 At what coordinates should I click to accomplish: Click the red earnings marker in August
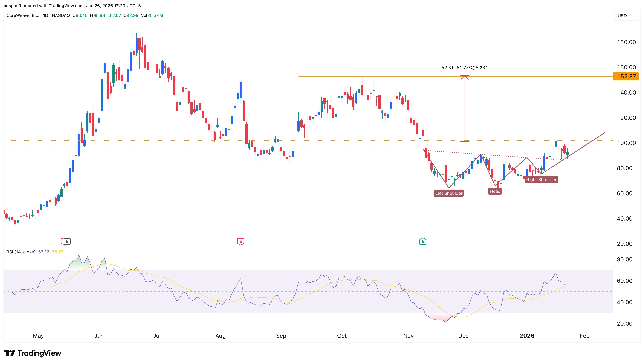tap(240, 241)
